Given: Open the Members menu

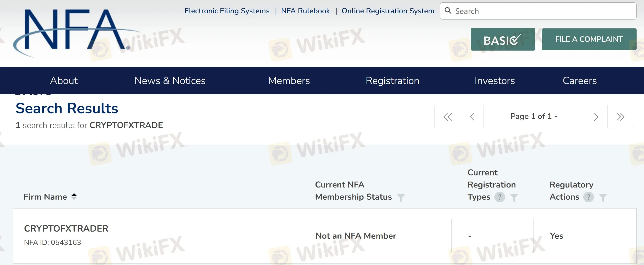Looking at the screenshot, I should (289, 81).
